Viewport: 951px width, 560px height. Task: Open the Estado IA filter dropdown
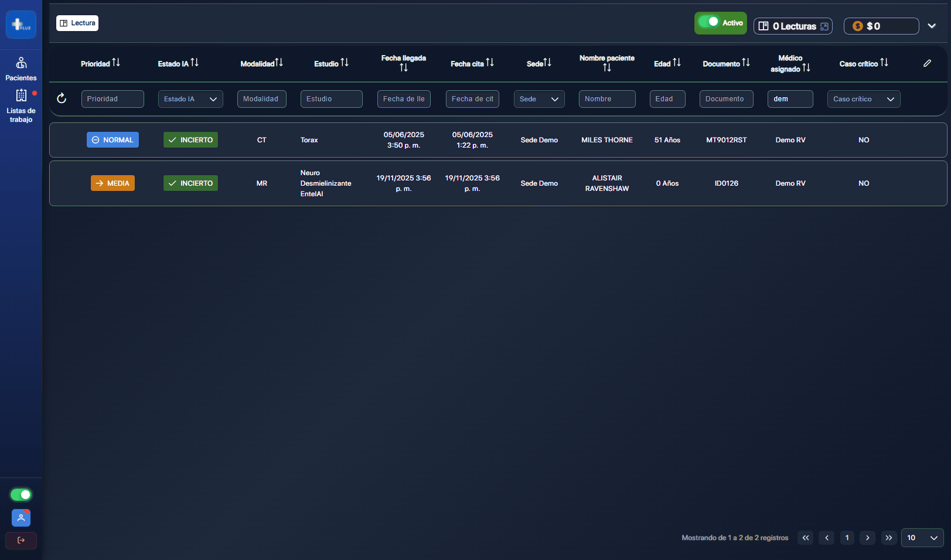[x=190, y=99]
